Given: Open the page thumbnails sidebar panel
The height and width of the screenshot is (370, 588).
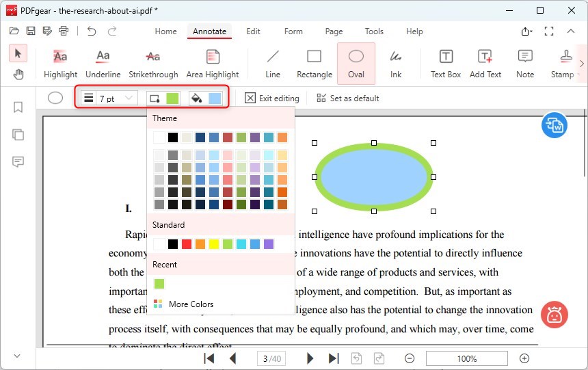Looking at the screenshot, I should [x=18, y=134].
